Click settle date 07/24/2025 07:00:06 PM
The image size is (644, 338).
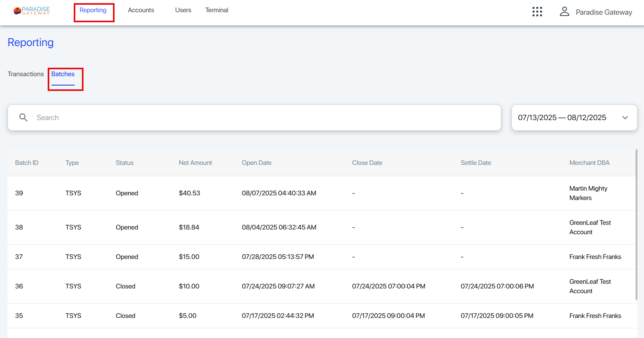(x=497, y=286)
